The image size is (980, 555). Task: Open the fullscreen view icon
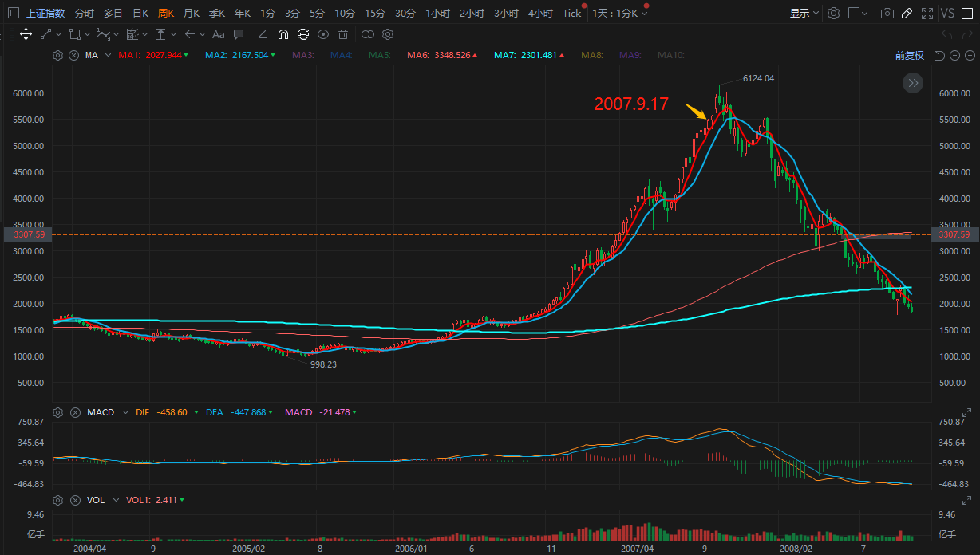pyautogui.click(x=927, y=14)
